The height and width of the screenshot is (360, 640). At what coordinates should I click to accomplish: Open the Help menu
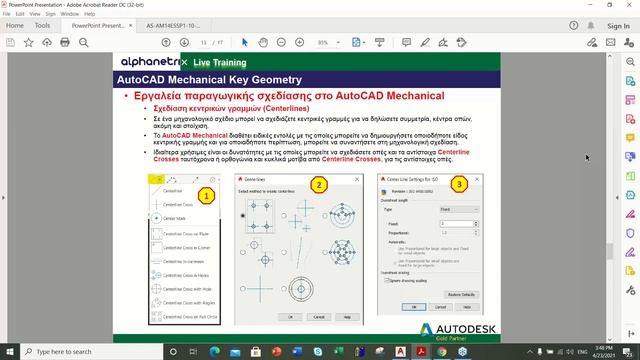pos(89,14)
